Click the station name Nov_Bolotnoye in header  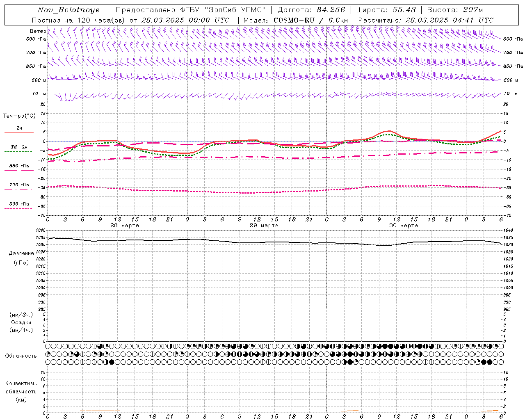[x=68, y=10]
